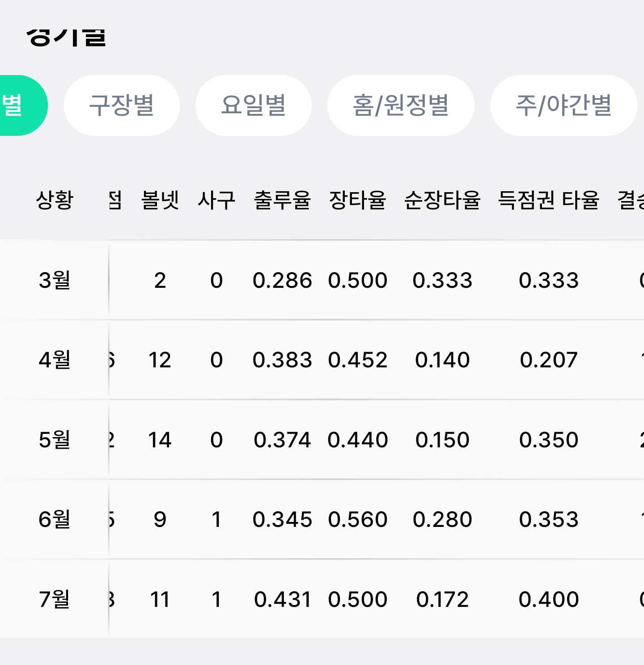Image resolution: width=644 pixels, height=665 pixels.
Task: Select the 7월 row label
Action: click(x=55, y=599)
